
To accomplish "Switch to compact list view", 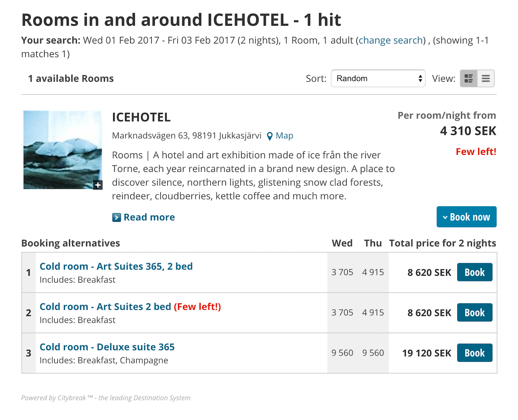I will click(486, 79).
